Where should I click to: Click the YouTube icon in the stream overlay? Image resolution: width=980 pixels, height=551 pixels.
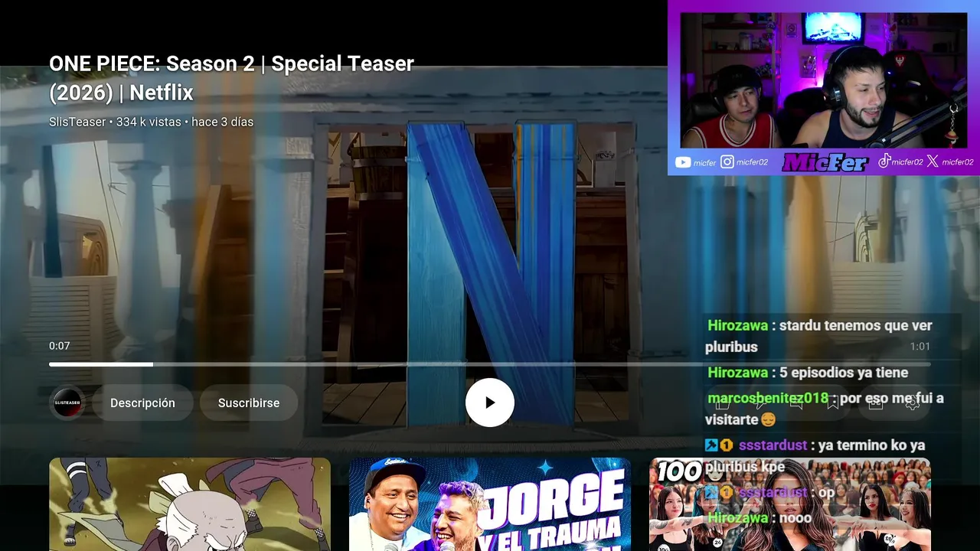[x=683, y=162]
